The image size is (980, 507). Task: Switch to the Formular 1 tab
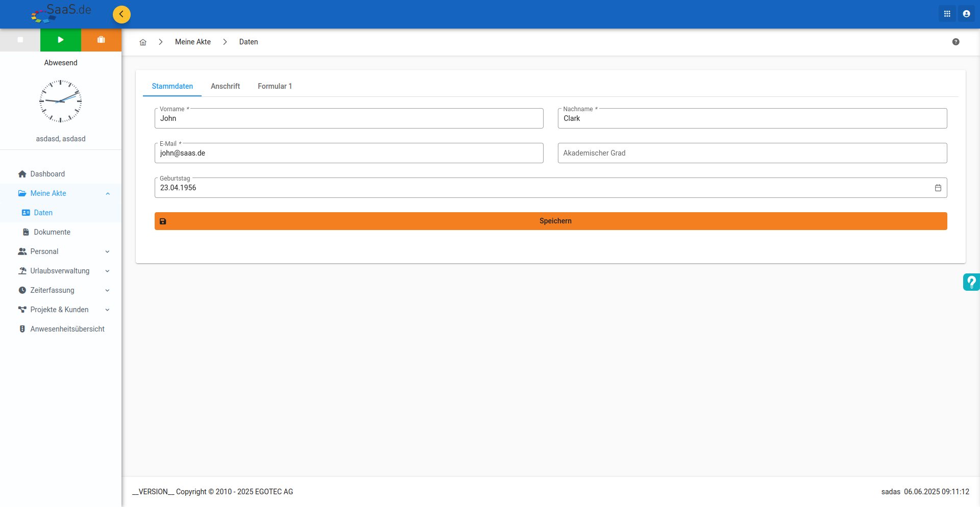[275, 86]
